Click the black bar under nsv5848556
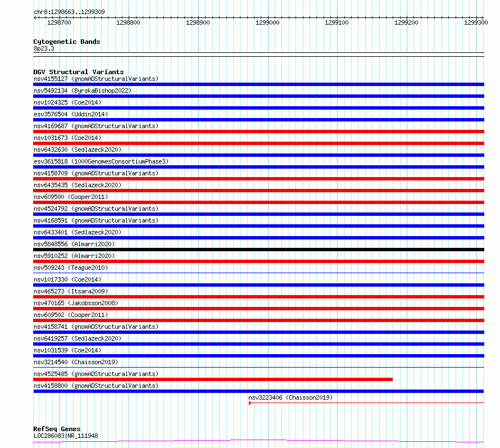This screenshot has width=500, height=448. (258, 250)
